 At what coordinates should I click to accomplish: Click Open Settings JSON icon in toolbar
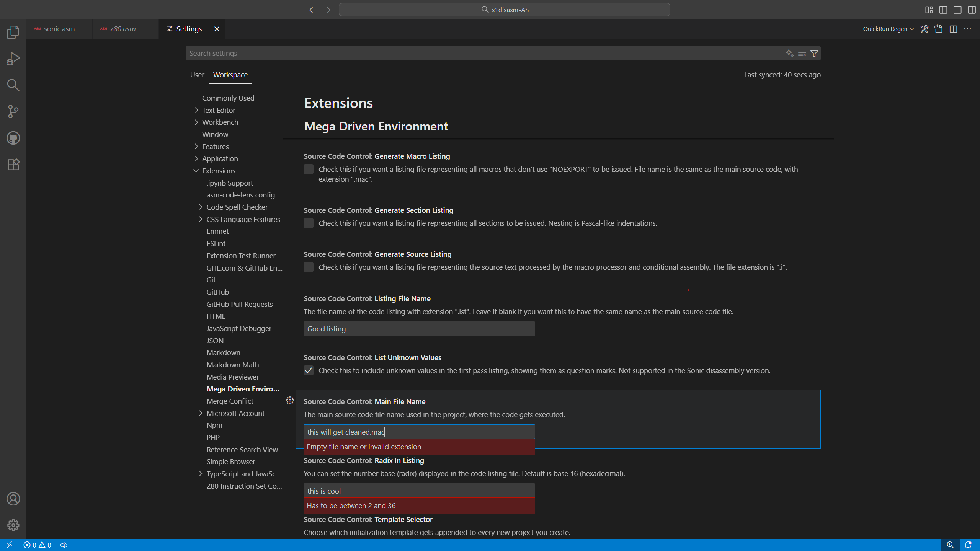[x=938, y=29]
